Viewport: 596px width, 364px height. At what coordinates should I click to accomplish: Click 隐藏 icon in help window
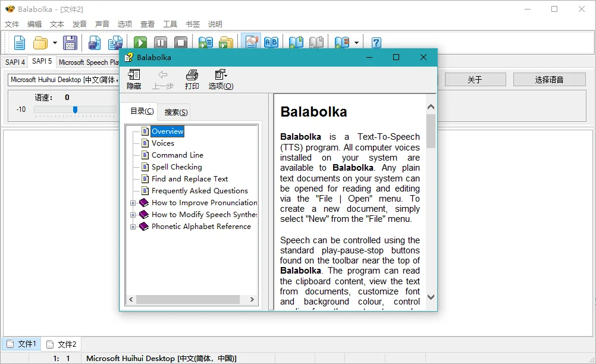point(134,80)
